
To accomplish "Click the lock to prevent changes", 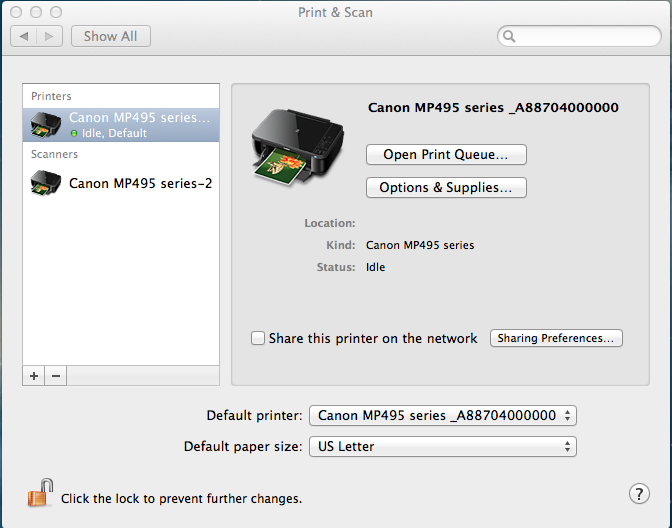I will point(40,493).
